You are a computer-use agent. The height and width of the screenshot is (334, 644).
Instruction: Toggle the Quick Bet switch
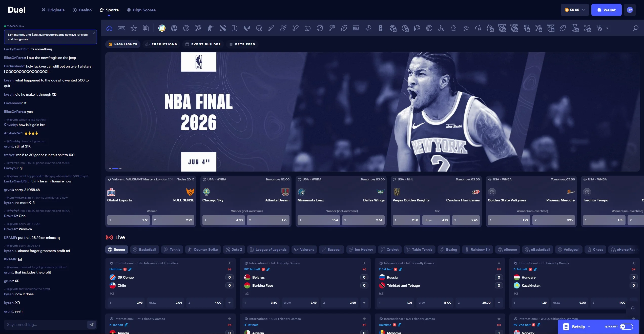coord(627,327)
